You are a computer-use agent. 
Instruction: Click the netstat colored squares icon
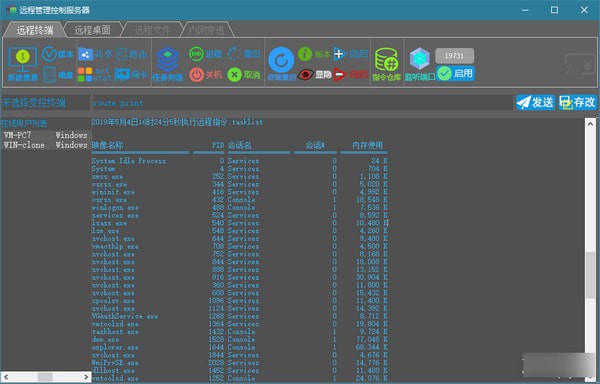click(x=85, y=75)
